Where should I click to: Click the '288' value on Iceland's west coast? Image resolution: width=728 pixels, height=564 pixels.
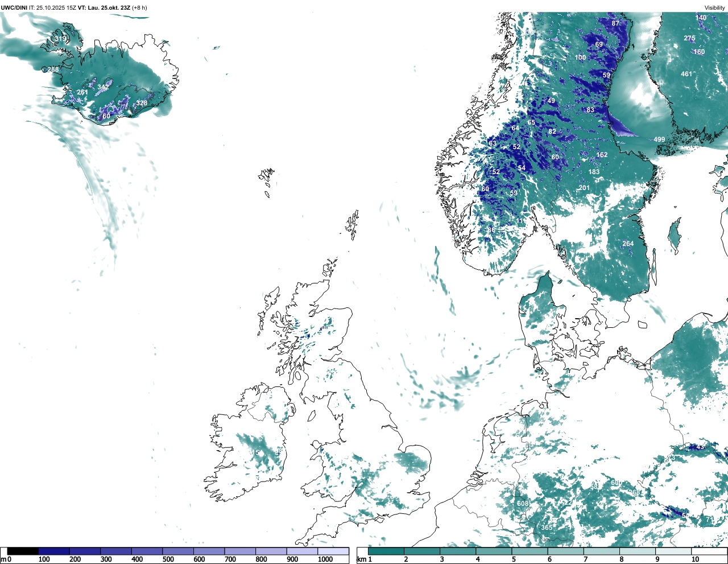point(53,69)
